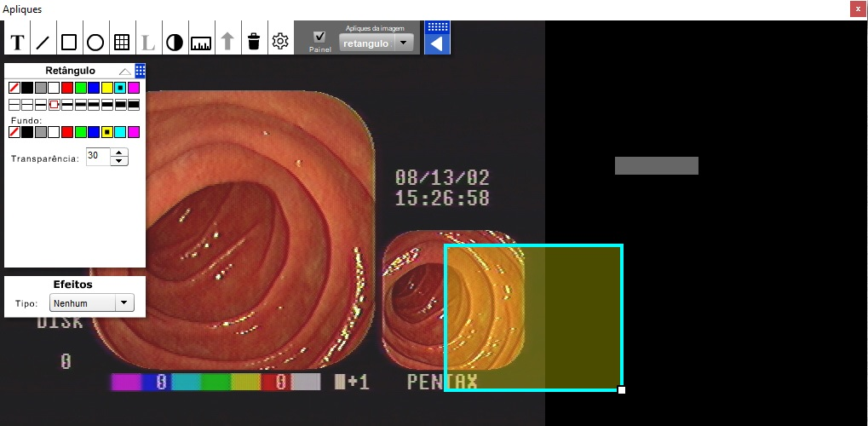Pick the red border color swatch

point(67,88)
